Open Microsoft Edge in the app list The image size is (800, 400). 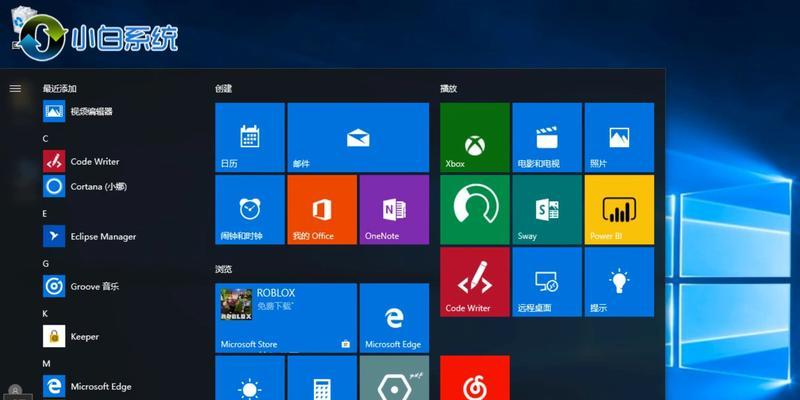[87, 386]
